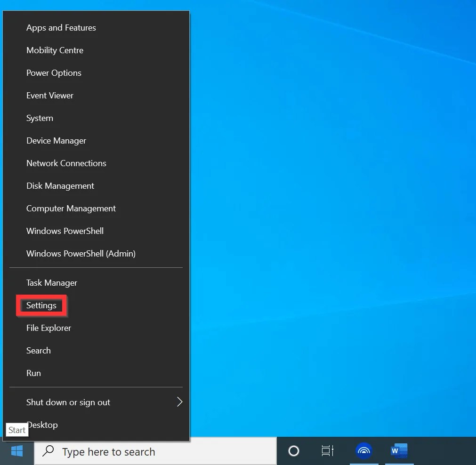The width and height of the screenshot is (476, 465).
Task: Choose Search in the context menu
Action: (x=96, y=351)
